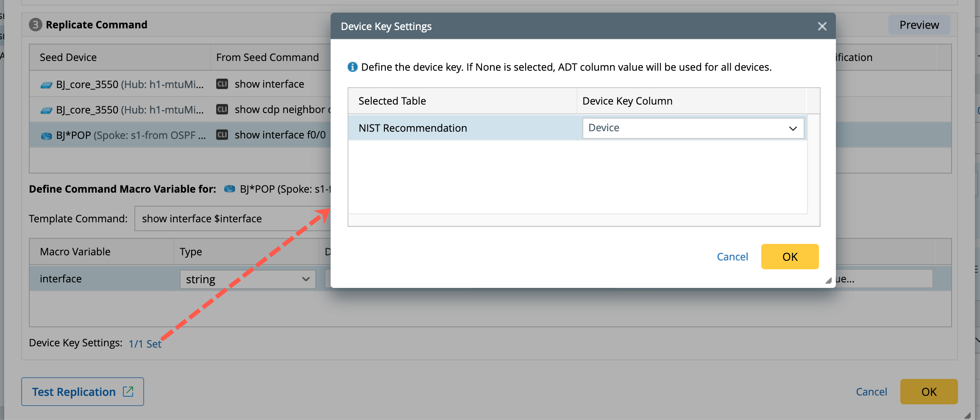Cancel the Device Key Settings dialog

coord(732,257)
